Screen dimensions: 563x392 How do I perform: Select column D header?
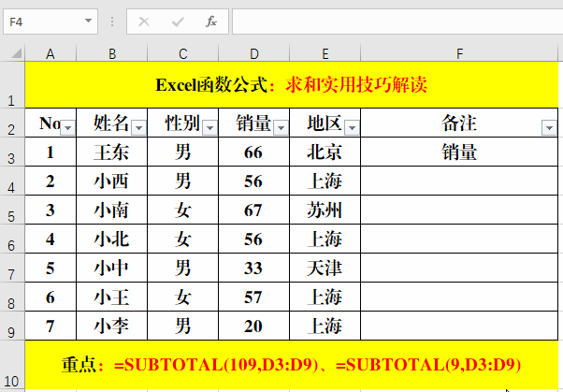pyautogui.click(x=254, y=53)
